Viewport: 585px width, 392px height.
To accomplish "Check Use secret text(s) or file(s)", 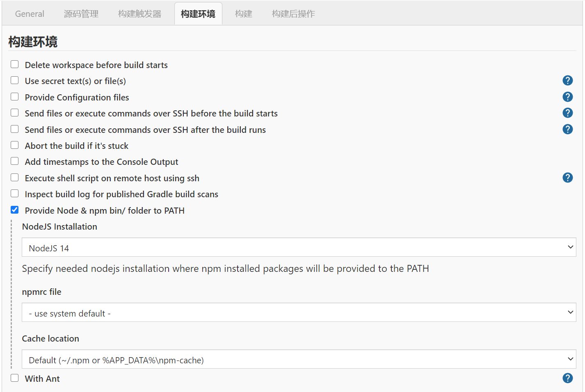I will click(x=15, y=80).
